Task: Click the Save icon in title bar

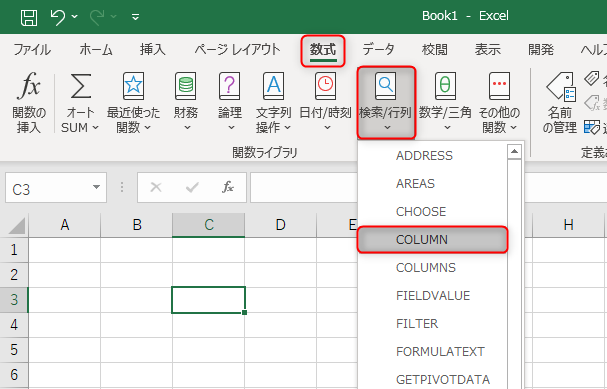Action: (29, 17)
